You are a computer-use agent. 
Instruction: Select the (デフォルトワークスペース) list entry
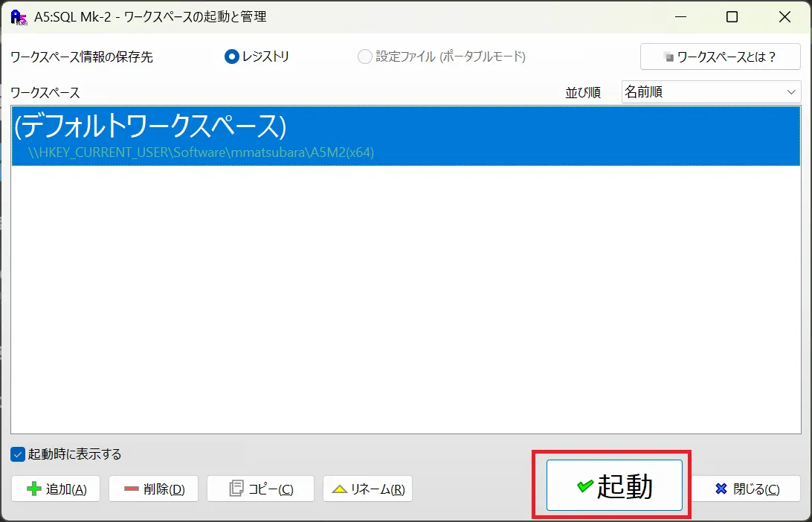(x=405, y=136)
